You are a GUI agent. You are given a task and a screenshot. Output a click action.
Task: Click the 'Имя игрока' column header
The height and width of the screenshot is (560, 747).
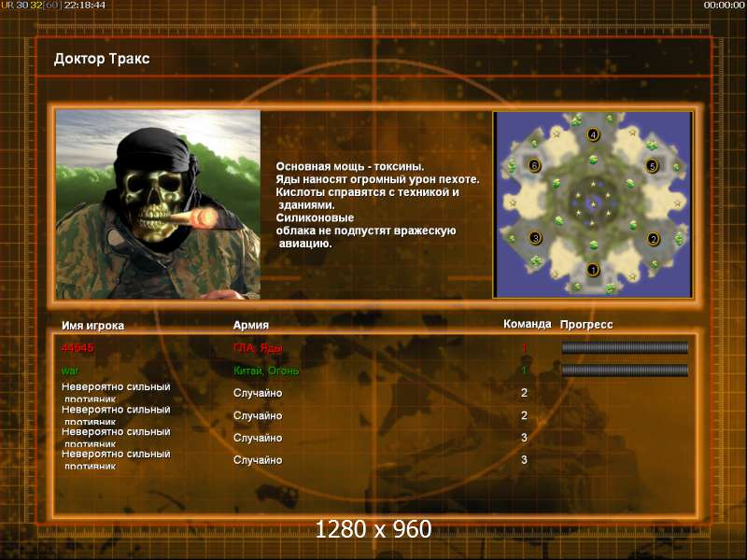click(92, 326)
